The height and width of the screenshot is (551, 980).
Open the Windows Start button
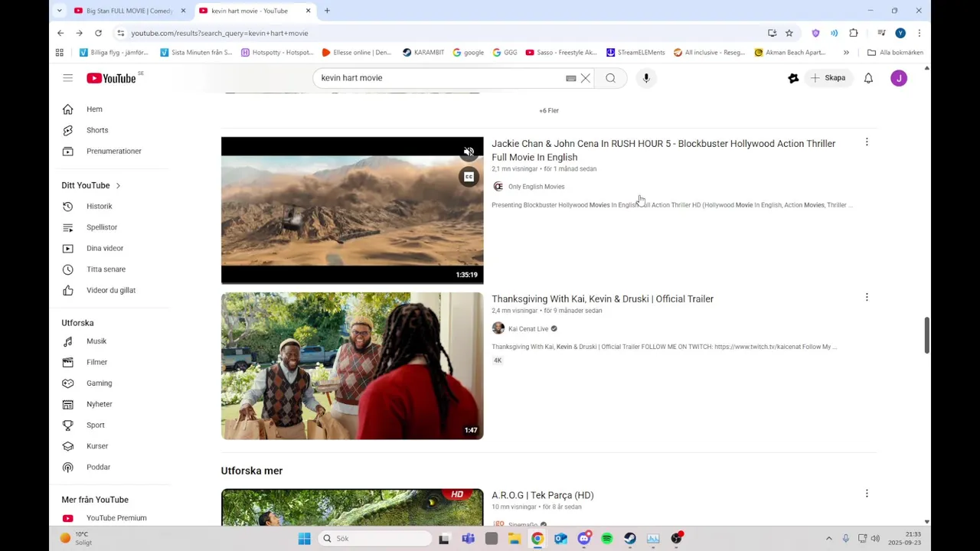(304, 539)
